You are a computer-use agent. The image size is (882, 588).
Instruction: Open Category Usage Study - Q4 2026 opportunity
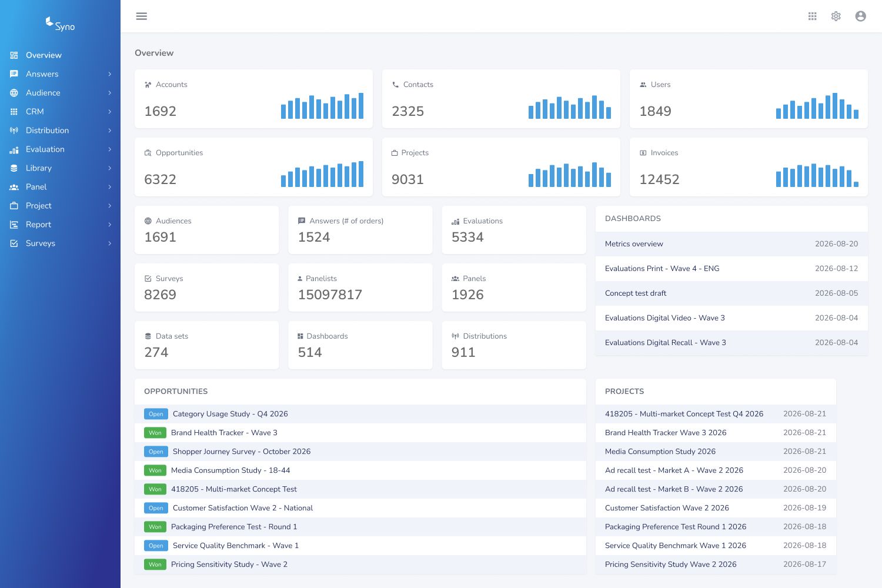click(x=360, y=414)
